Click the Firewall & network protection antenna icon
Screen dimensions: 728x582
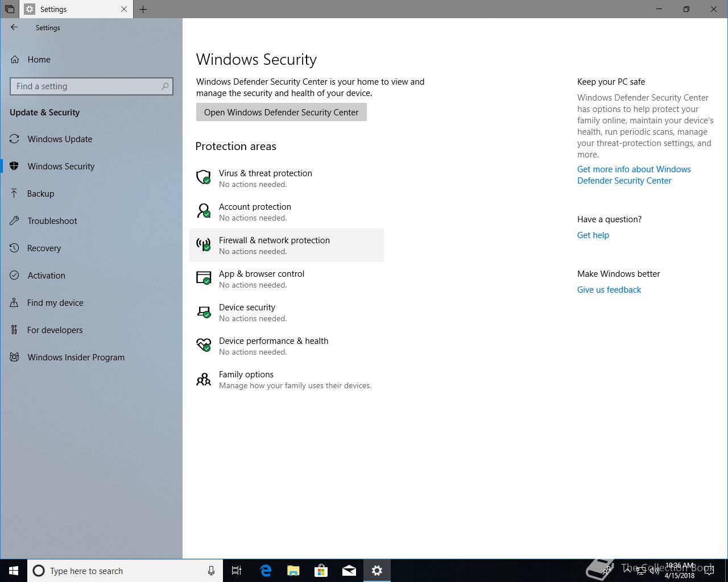[x=203, y=244]
